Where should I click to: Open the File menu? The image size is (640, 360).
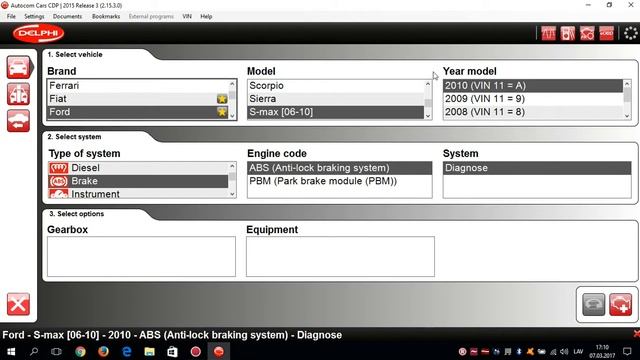coord(11,16)
